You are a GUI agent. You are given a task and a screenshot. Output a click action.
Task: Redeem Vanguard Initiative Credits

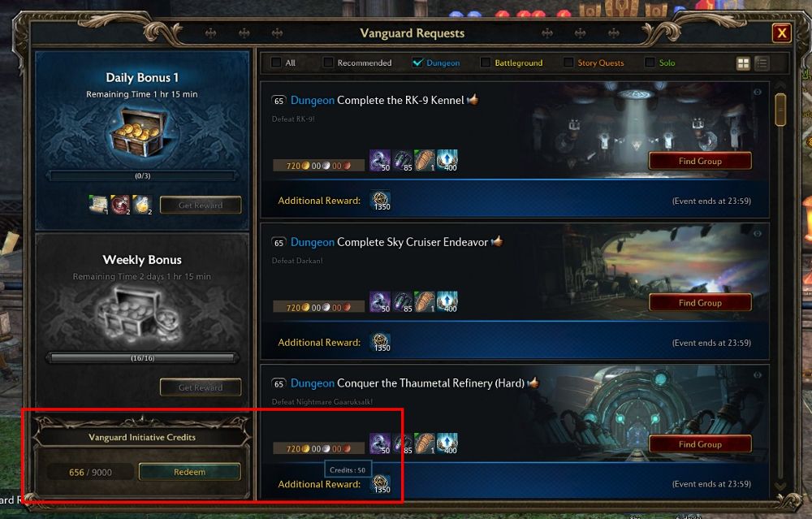click(189, 472)
